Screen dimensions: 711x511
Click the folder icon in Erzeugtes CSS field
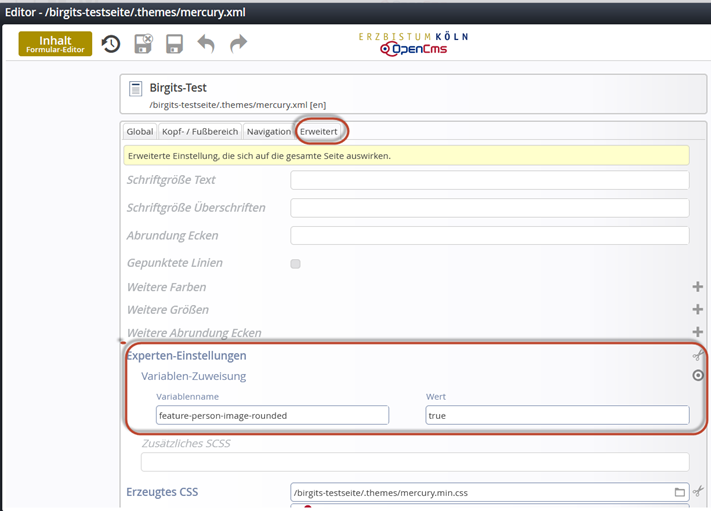680,492
